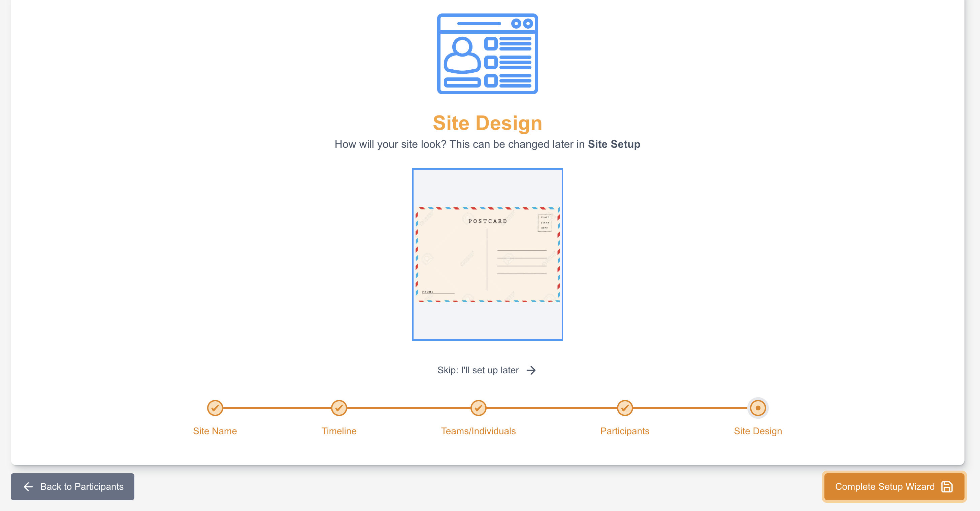Click the Site Design webpage illustration icon
980x511 pixels.
tap(487, 54)
